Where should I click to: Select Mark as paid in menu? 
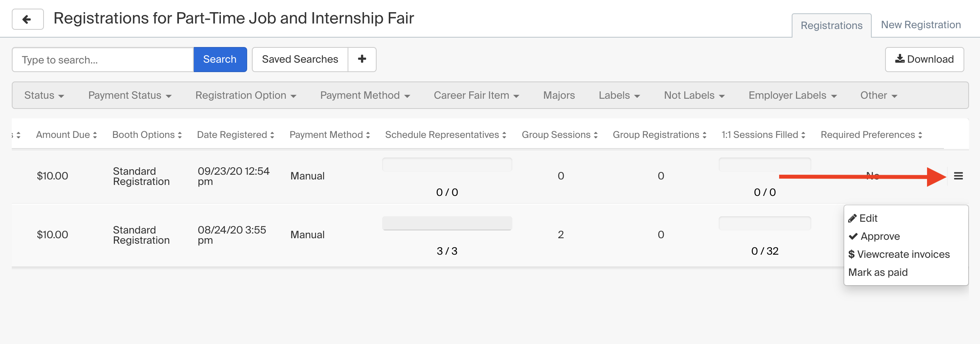click(878, 272)
